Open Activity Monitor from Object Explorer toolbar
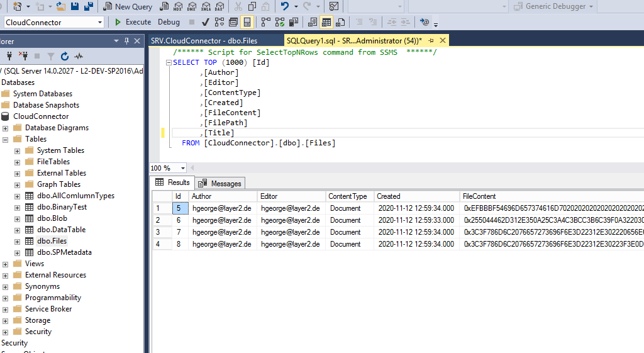644x353 pixels. pyautogui.click(x=79, y=56)
